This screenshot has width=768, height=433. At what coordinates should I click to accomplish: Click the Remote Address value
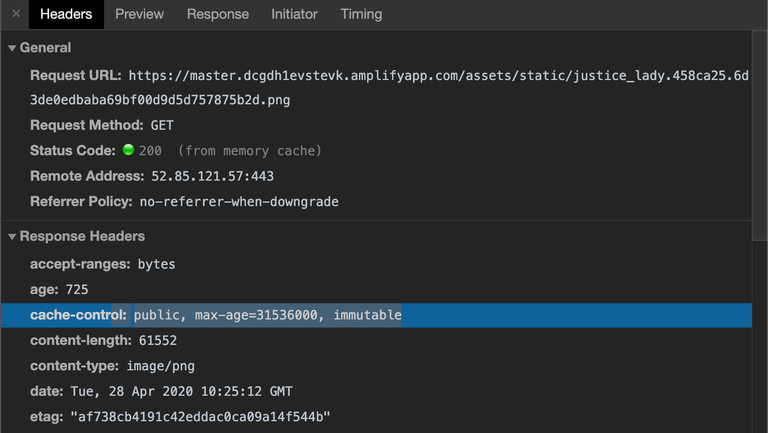point(212,176)
